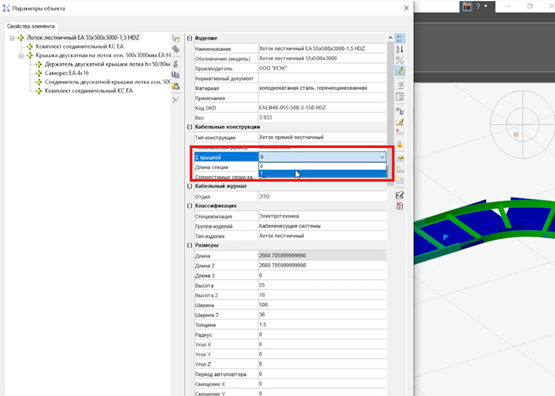Viewport: 555px width, 396px height.
Task: Click the gray tag icon in tree toolbar
Action: 176,50
